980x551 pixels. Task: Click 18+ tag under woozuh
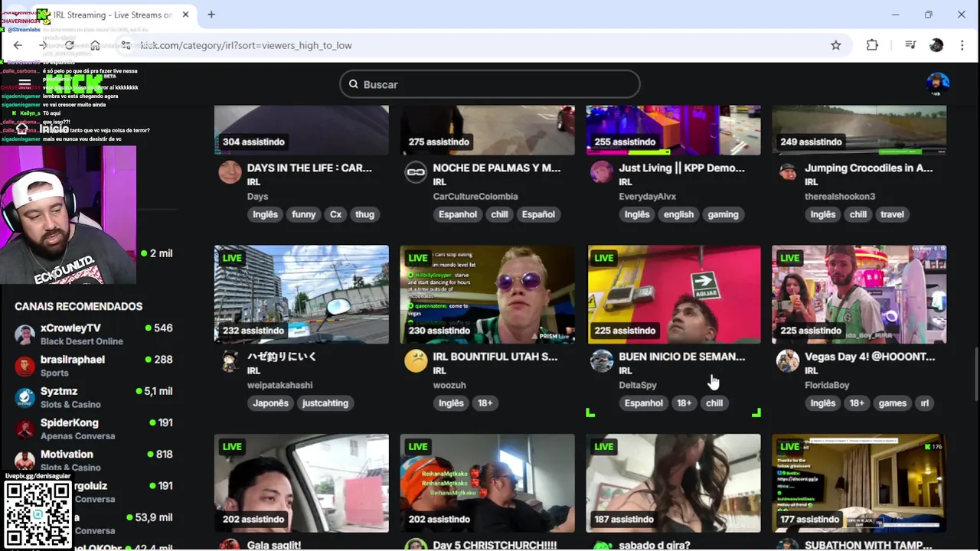(485, 403)
